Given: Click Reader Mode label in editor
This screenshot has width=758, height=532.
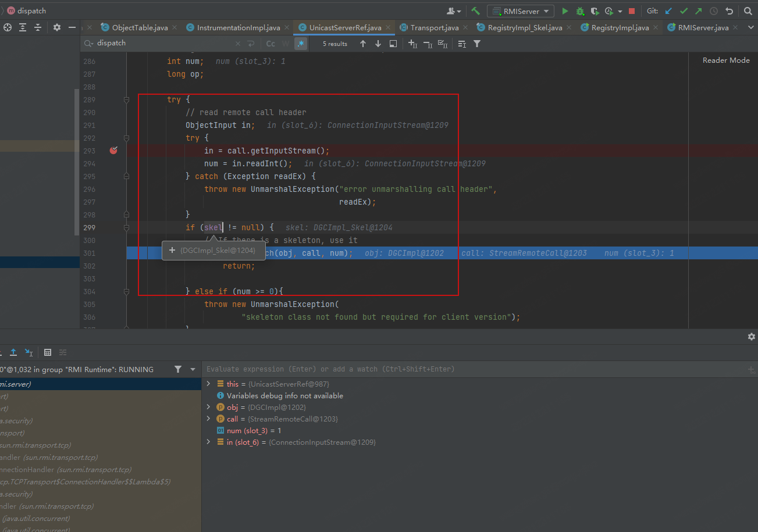Looking at the screenshot, I should tap(726, 60).
